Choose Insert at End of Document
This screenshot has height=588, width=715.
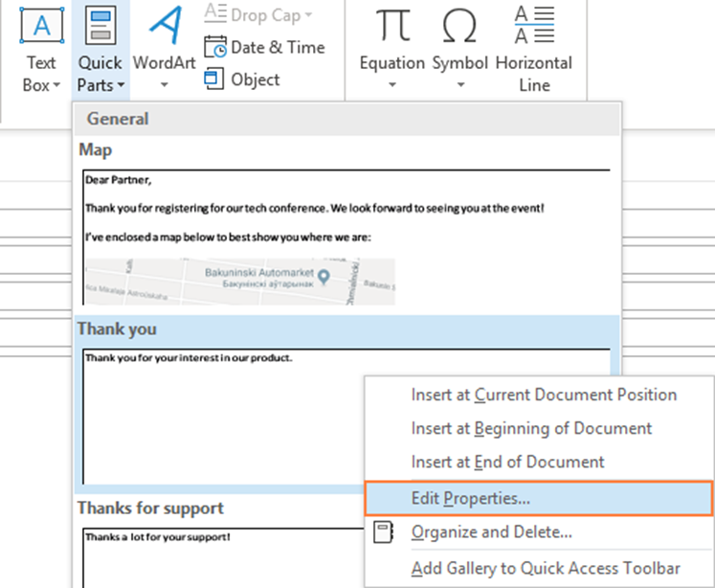coord(539,462)
